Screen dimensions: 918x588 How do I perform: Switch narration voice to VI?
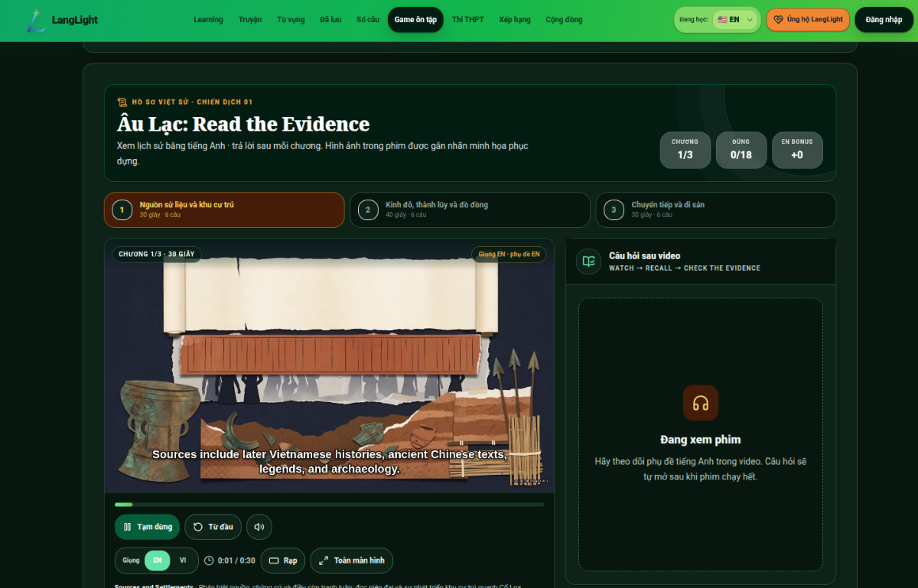183,560
